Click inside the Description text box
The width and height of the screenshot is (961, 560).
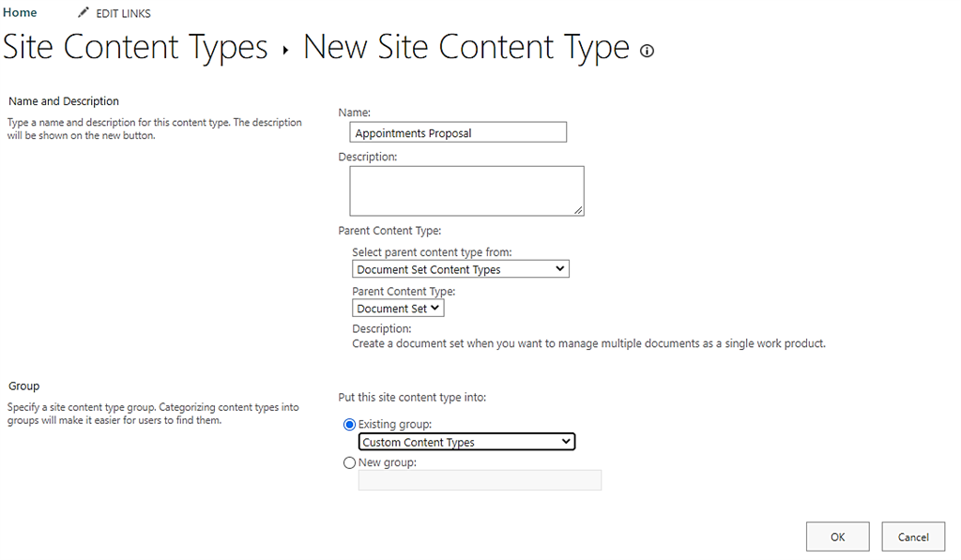pyautogui.click(x=465, y=189)
